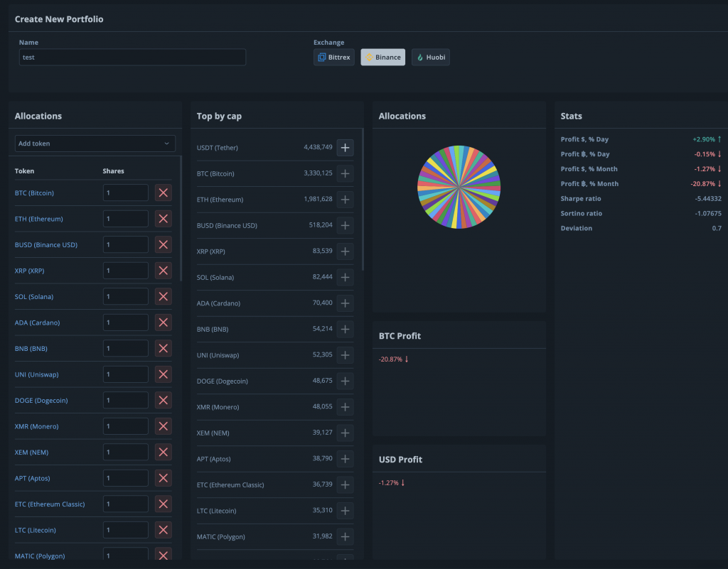Add XRP (XRP) from Top by cap

pos(345,251)
